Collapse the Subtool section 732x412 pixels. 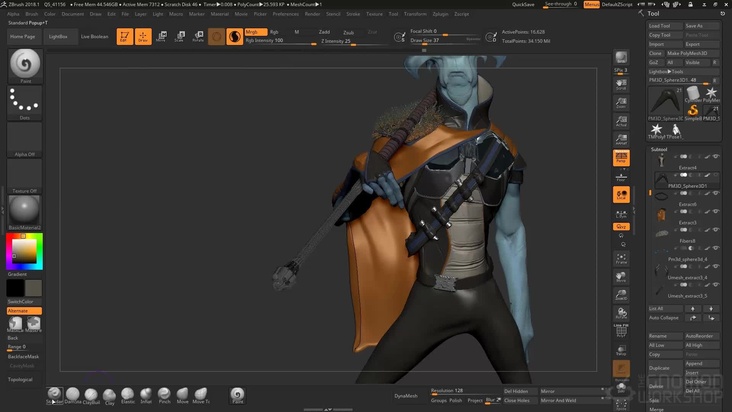click(660, 149)
